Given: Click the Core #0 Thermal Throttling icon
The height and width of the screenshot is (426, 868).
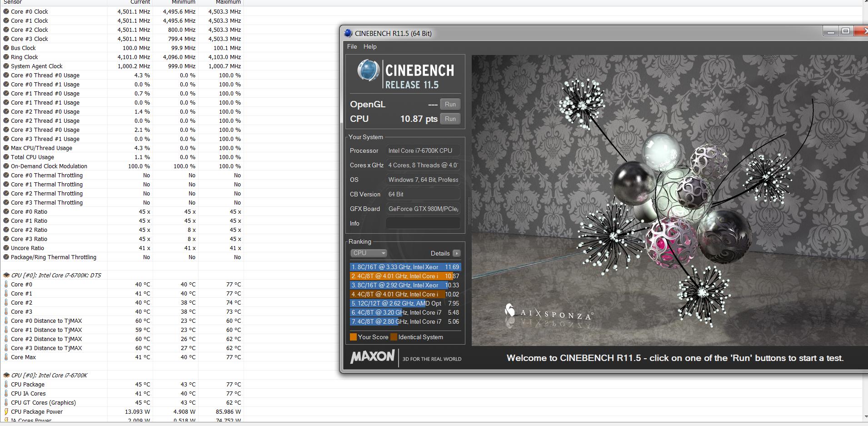Looking at the screenshot, I should pos(6,175).
